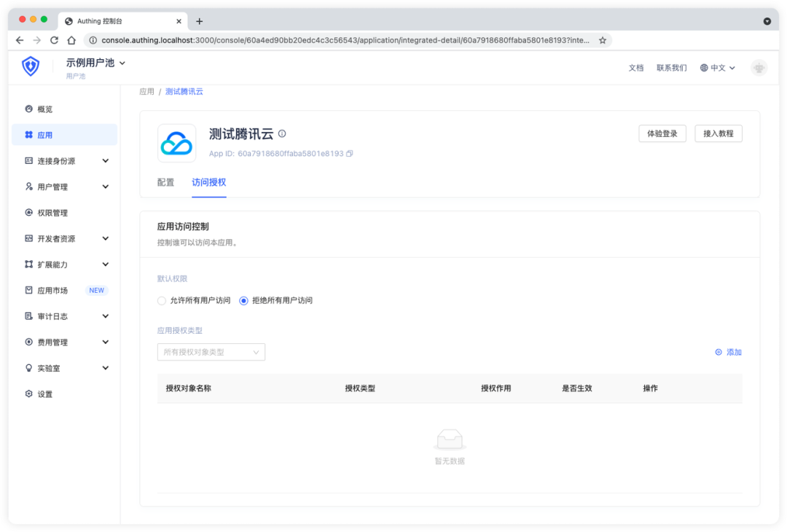Open a new browser tab

pos(199,21)
